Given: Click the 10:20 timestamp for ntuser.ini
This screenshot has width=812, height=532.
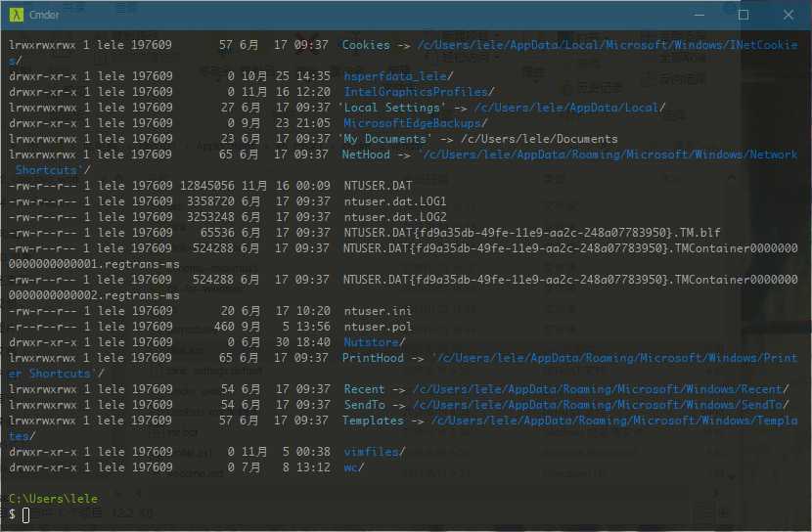Looking at the screenshot, I should click(x=313, y=311).
